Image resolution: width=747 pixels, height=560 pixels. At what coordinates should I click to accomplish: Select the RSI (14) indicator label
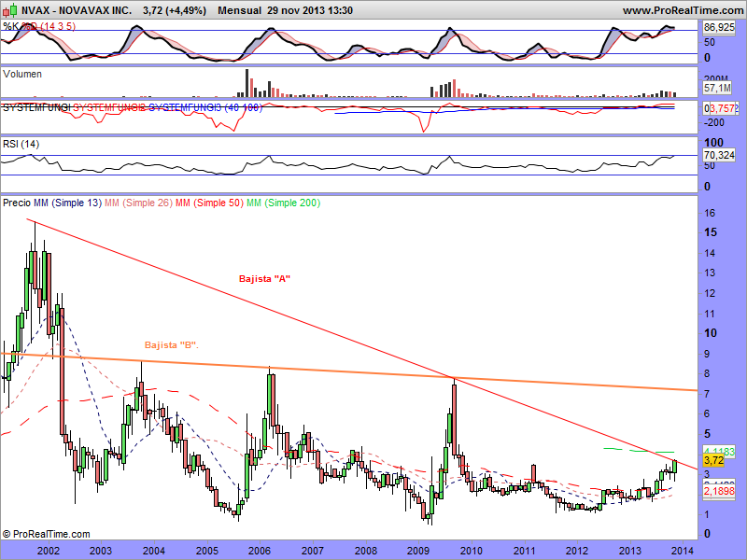[x=21, y=143]
